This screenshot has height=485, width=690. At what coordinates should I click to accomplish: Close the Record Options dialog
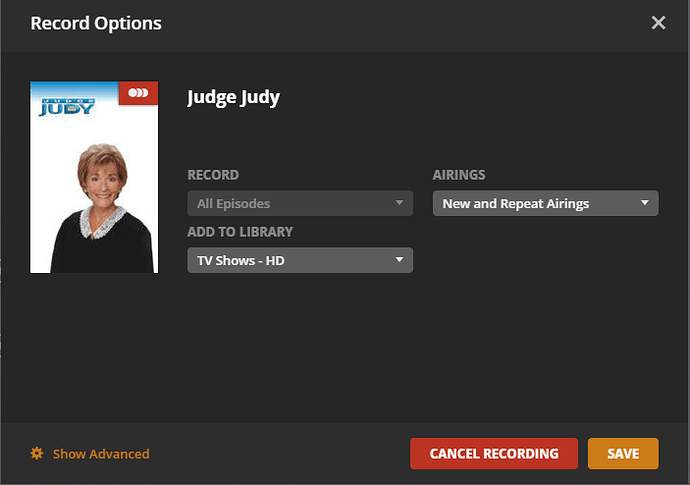(x=658, y=23)
